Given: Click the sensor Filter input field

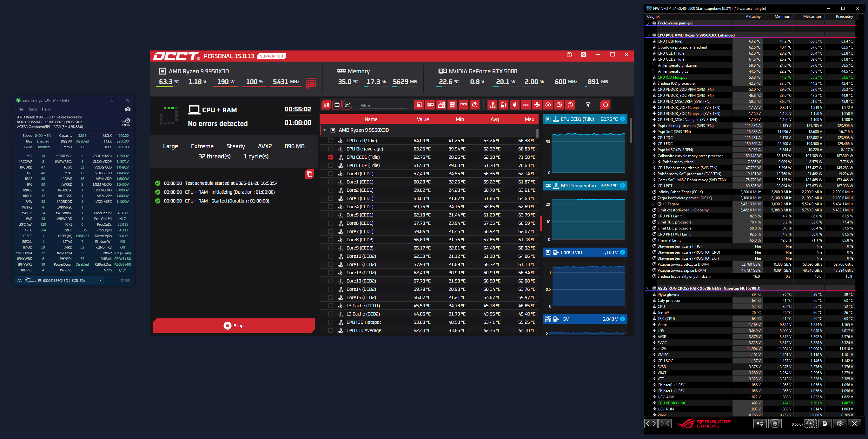Looking at the screenshot, I should [383, 105].
